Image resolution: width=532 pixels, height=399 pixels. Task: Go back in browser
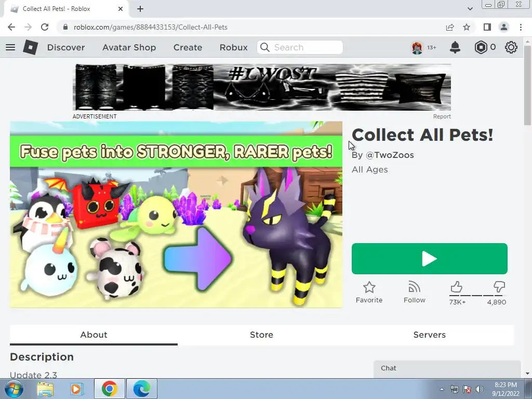pos(11,27)
